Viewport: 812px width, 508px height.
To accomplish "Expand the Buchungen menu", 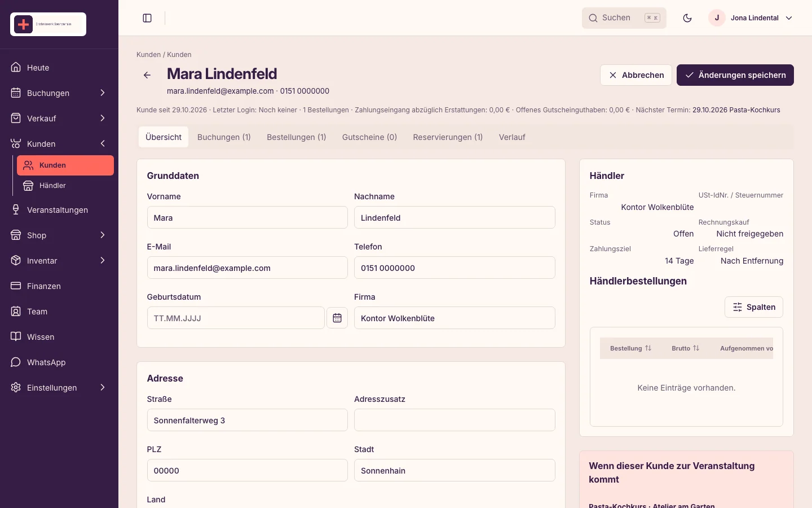I will pos(59,93).
